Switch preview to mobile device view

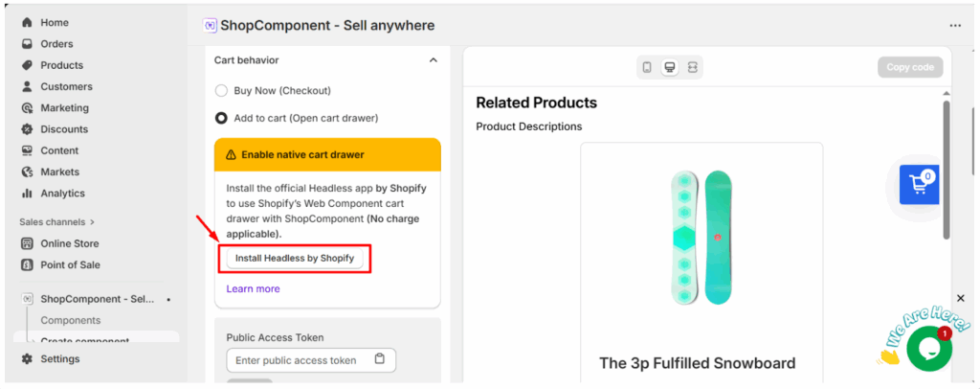pos(647,67)
